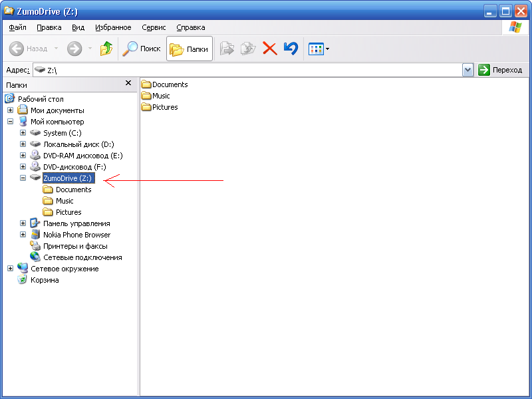This screenshot has height=399, width=532.
Task: Click the Панель управления icon
Action: pyautogui.click(x=35, y=223)
